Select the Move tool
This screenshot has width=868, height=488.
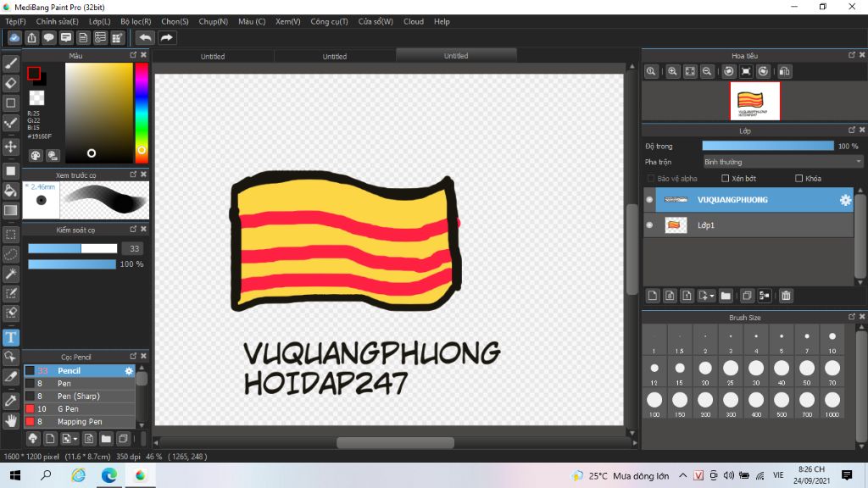tap(10, 147)
